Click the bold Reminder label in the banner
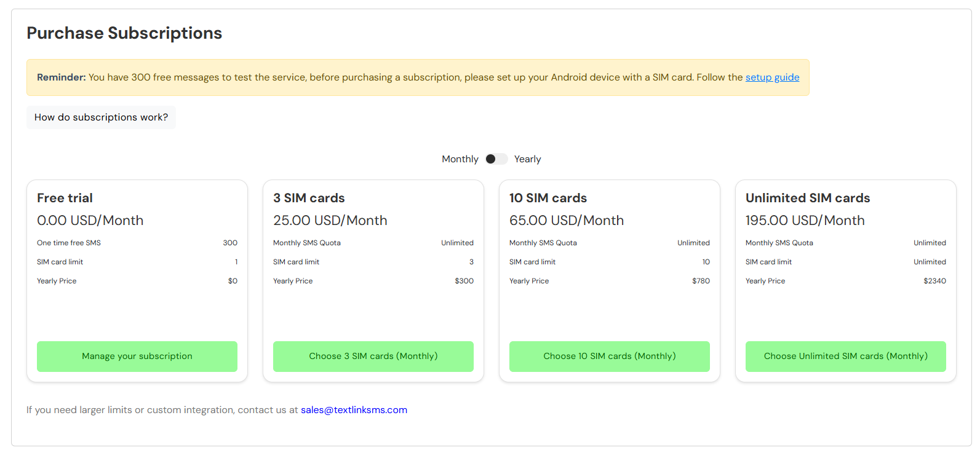 (61, 77)
